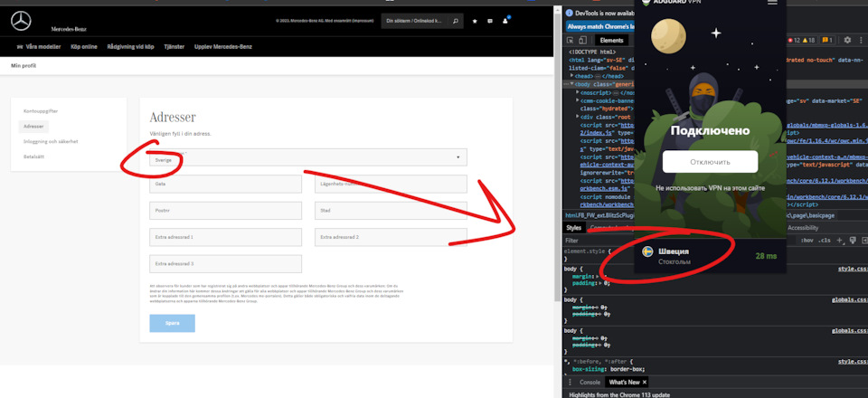
Task: Select Adresser in profile sidebar
Action: coord(33,127)
